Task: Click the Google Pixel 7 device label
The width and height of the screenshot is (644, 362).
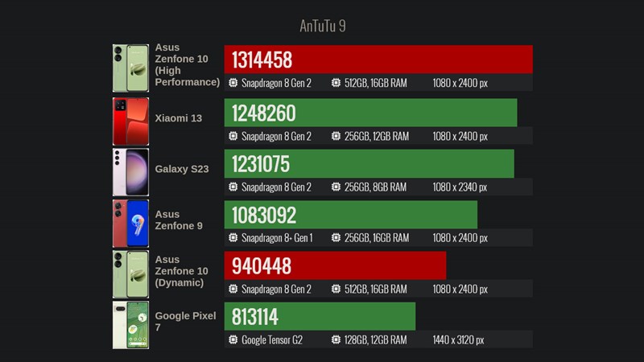Action: (185, 321)
